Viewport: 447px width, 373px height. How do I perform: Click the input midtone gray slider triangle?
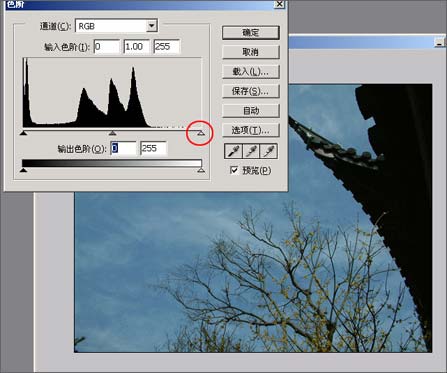[113, 133]
